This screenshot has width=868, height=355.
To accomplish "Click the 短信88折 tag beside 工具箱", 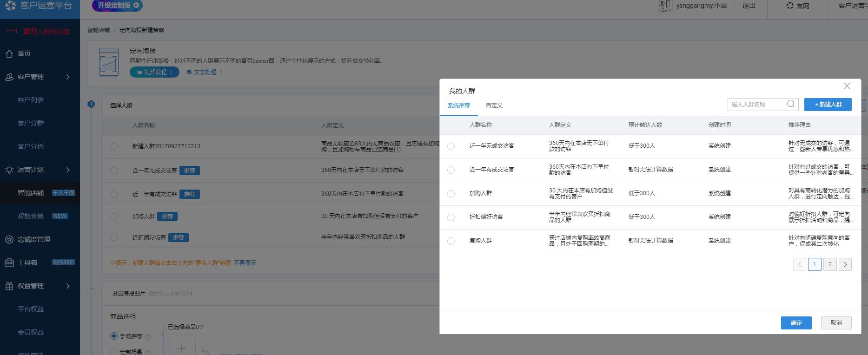I will 64,262.
